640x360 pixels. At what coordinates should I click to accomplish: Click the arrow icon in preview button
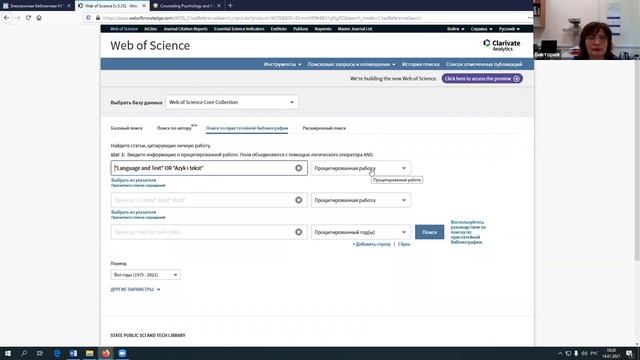pyautogui.click(x=516, y=78)
